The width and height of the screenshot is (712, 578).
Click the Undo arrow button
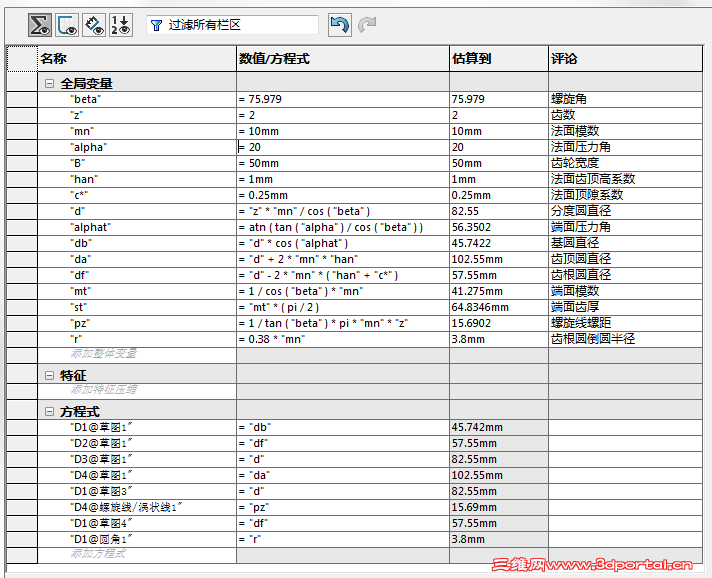[340, 25]
